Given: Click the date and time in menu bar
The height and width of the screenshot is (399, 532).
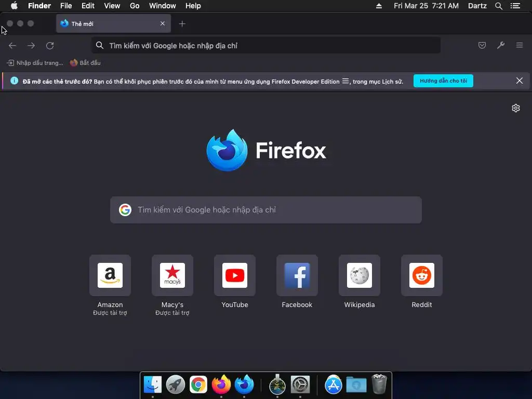Looking at the screenshot, I should (x=426, y=6).
